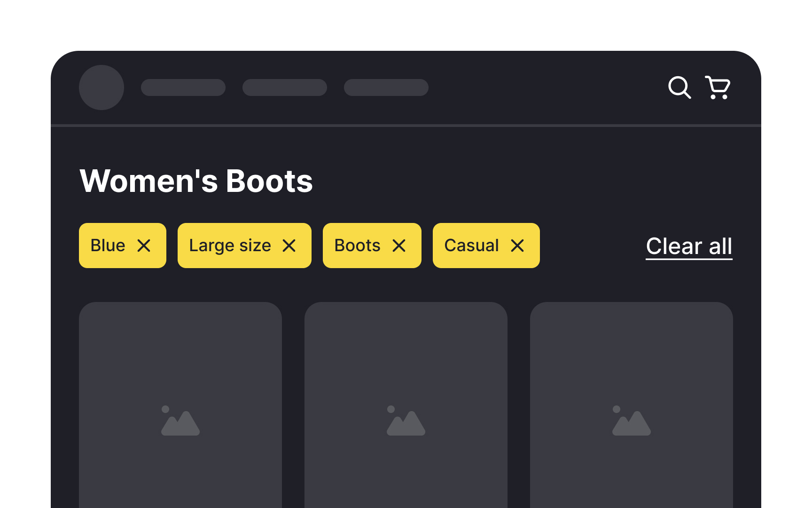
Task: Open the middle navigation menu item
Action: click(x=285, y=87)
